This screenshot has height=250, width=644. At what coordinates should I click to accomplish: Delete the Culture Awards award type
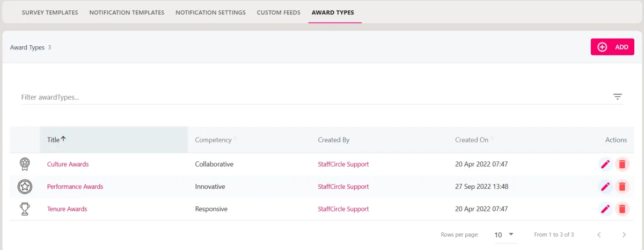pos(622,164)
